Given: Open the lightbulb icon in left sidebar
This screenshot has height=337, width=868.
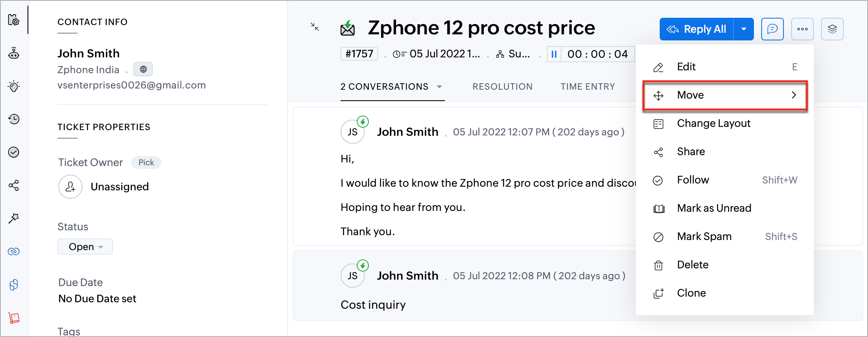Looking at the screenshot, I should coord(14,86).
